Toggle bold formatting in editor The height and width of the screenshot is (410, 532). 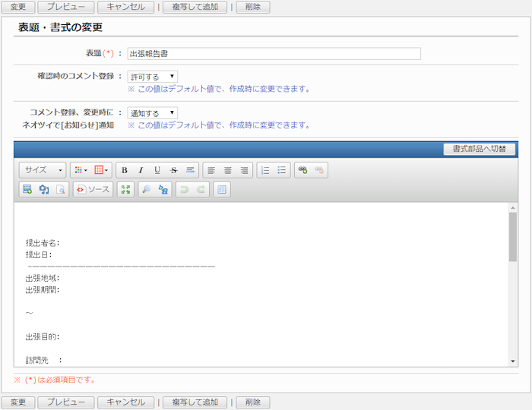[124, 170]
